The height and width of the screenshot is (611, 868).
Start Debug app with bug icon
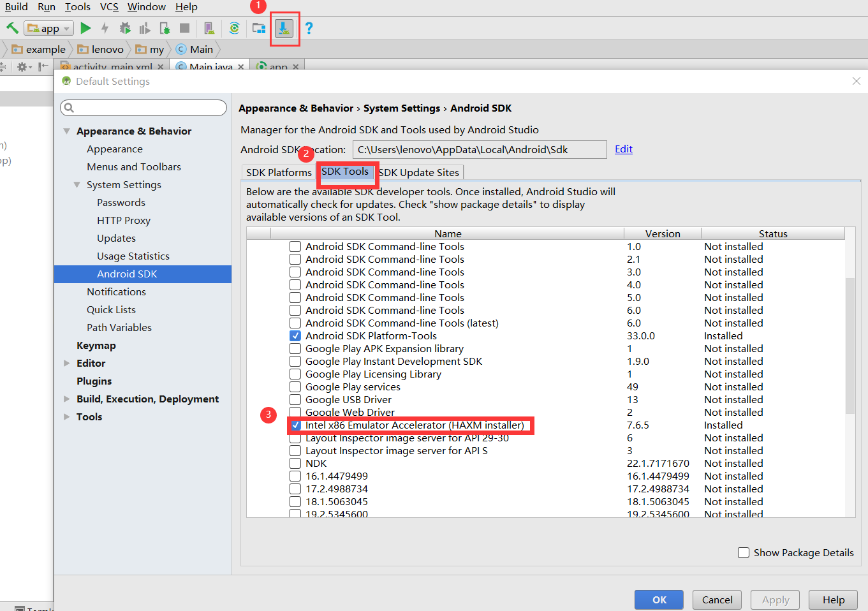click(125, 28)
